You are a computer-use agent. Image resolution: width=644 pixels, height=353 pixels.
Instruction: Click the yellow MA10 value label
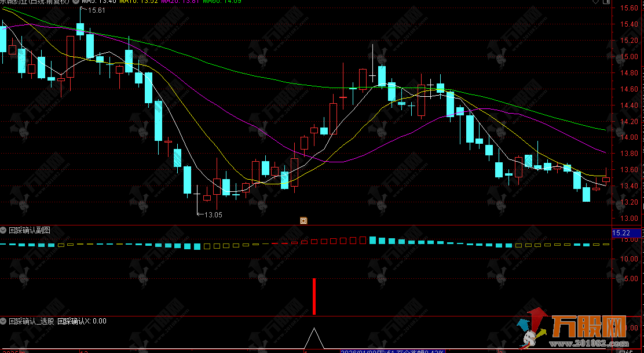(138, 1)
